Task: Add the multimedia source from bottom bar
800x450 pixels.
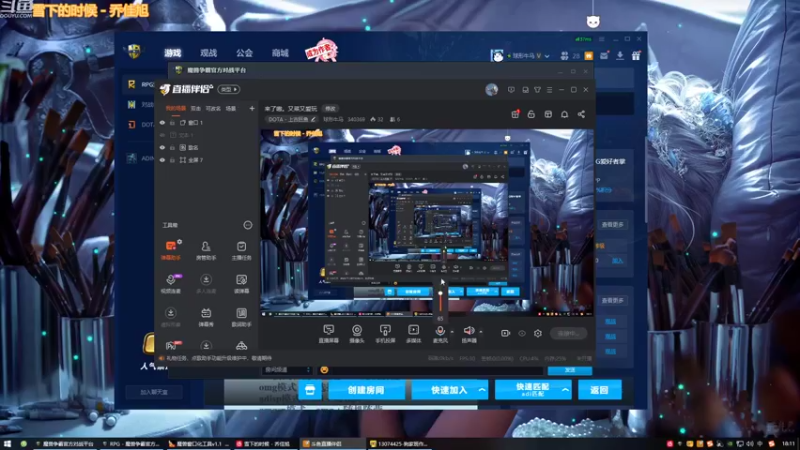Action: tap(413, 333)
